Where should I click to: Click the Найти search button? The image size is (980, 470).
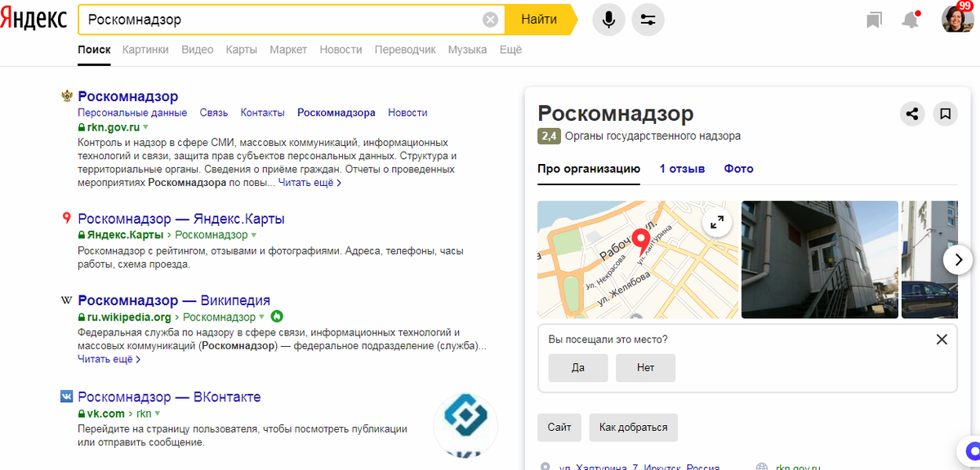pos(540,20)
